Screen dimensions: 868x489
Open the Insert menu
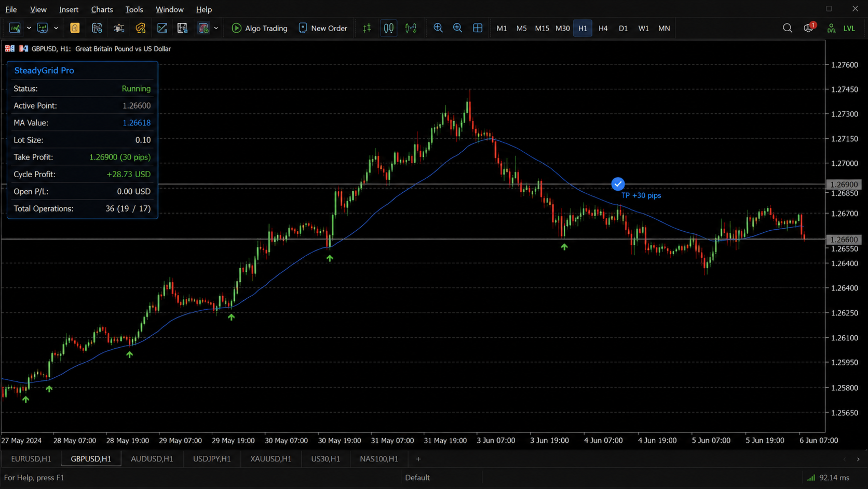point(69,9)
